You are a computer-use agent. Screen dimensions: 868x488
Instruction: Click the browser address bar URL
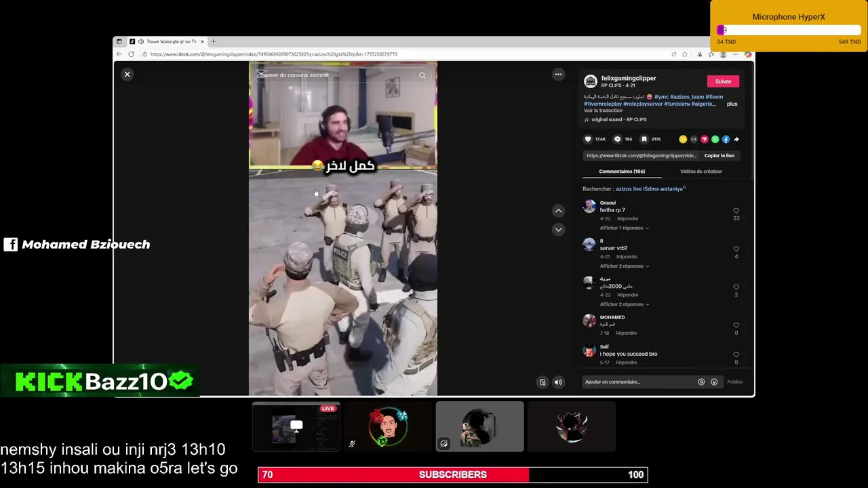273,54
